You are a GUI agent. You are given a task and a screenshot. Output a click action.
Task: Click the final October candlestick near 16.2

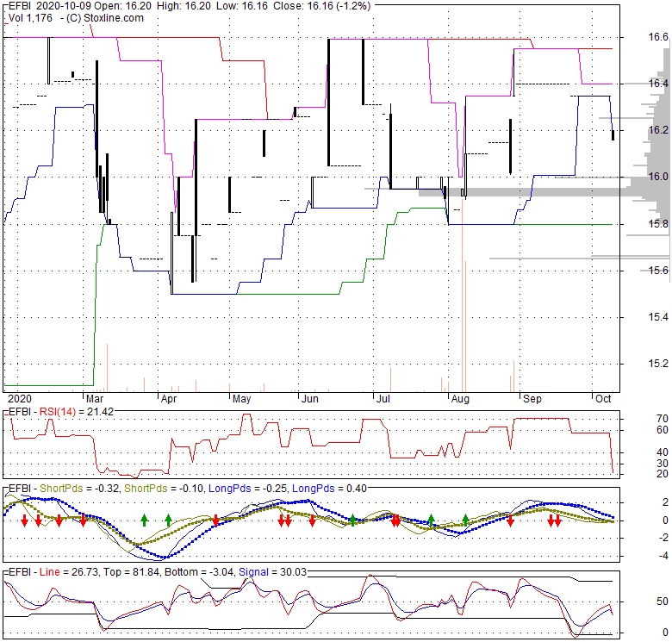(x=613, y=135)
